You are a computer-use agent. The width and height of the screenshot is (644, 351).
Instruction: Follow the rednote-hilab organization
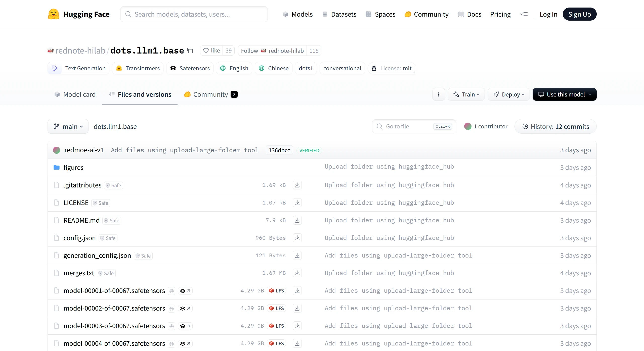pos(272,51)
